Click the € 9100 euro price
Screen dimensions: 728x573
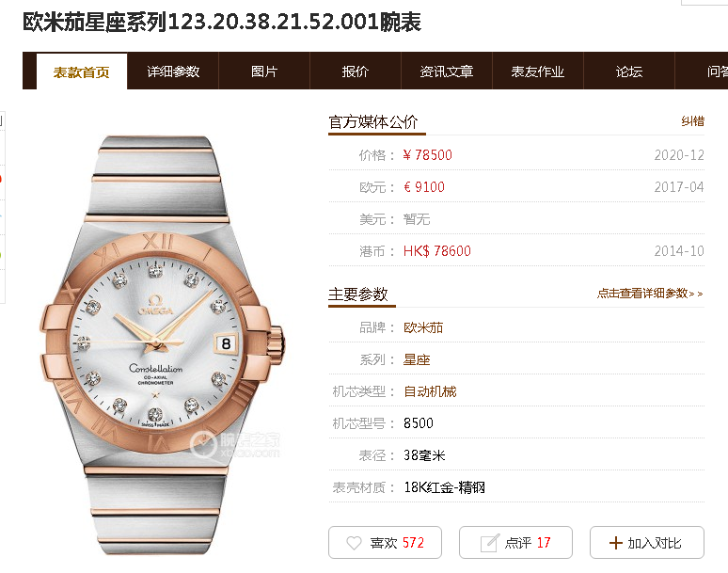(x=424, y=187)
